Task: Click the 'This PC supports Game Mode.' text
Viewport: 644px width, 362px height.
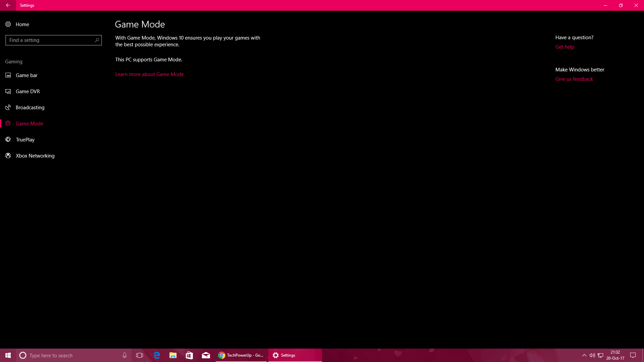Action: [x=149, y=60]
